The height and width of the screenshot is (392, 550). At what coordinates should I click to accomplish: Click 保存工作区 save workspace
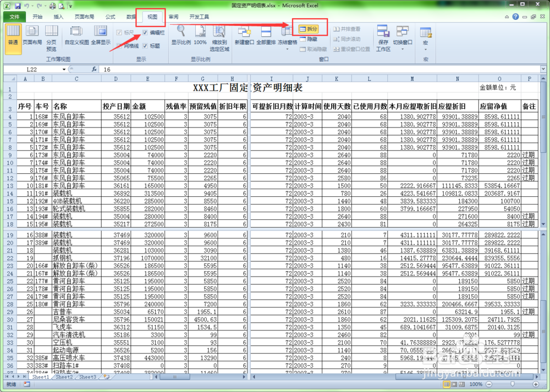tap(383, 38)
